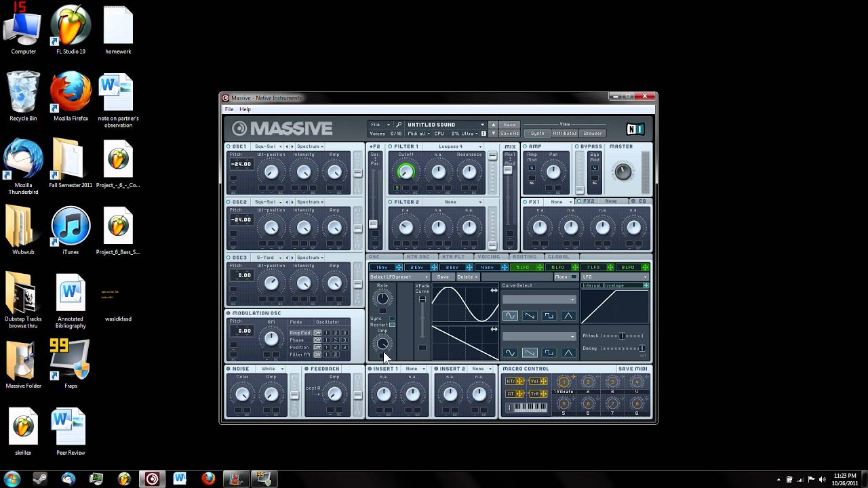The image size is (868, 488).
Task: Select square wave in lower Curve Select row
Action: click(x=549, y=352)
